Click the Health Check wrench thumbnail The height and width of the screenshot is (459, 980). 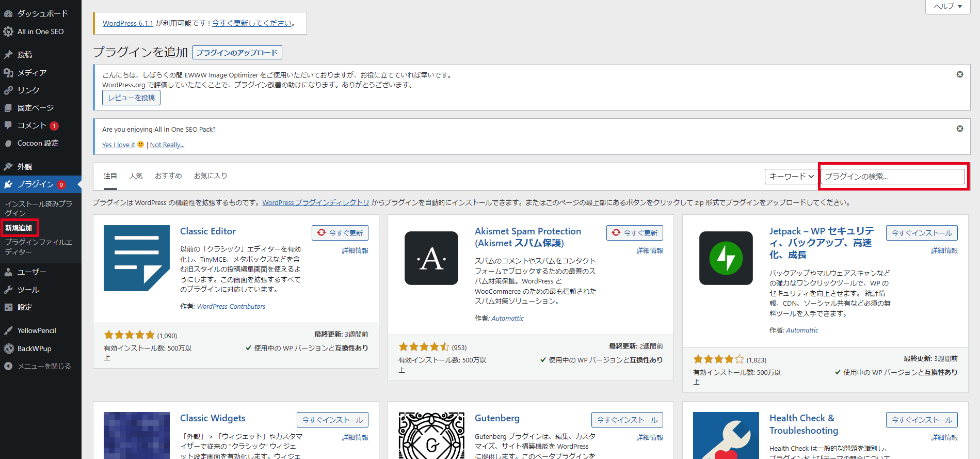(x=726, y=435)
